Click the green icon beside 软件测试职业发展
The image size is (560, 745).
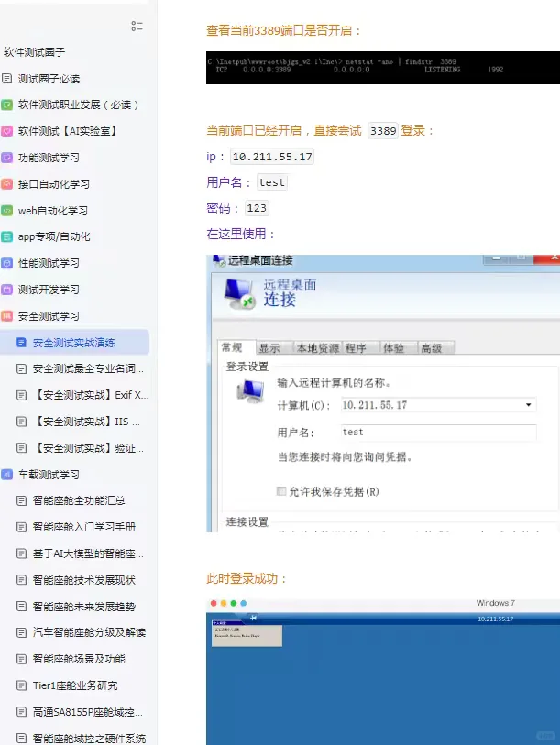click(7, 104)
